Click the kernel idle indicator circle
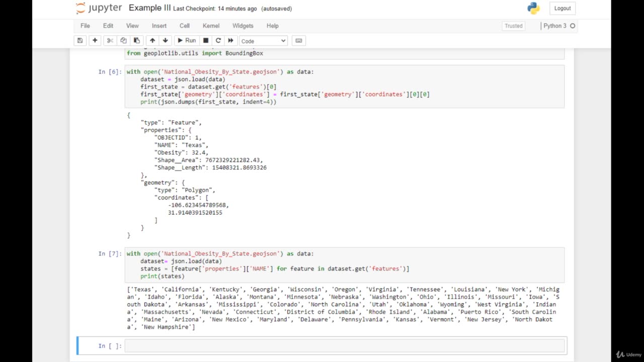644x362 pixels. pos(573,26)
